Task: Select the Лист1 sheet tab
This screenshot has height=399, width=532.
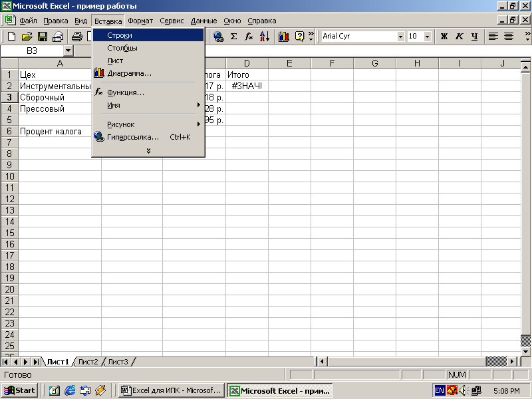Action: coord(58,362)
